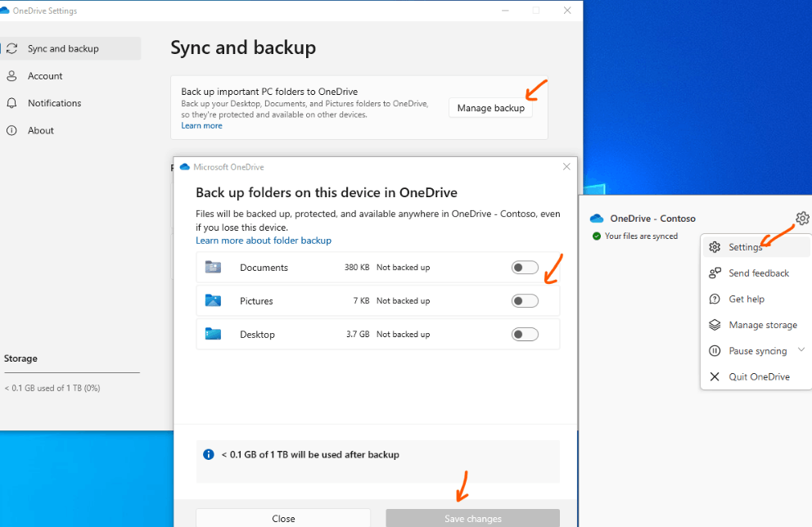Viewport: 812px width, 527px height.
Task: Choose Settings from the OneDrive menu
Action: 756,247
